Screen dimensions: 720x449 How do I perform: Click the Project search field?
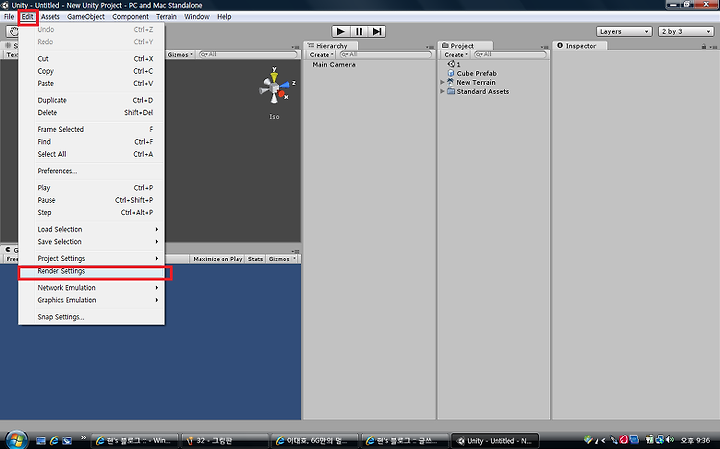coord(510,55)
